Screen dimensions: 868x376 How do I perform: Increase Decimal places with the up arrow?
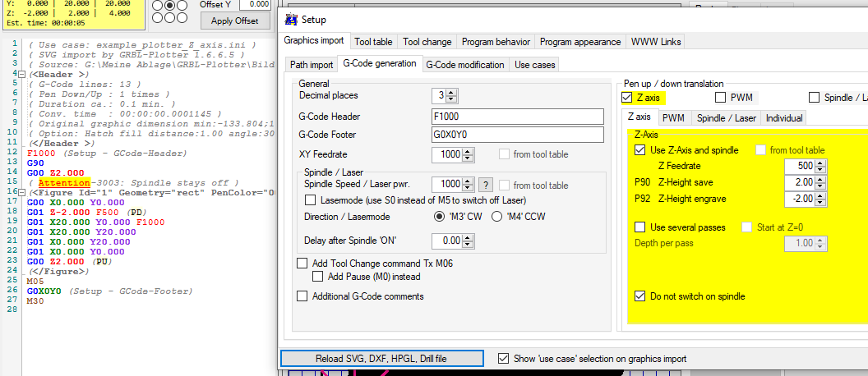pyautogui.click(x=452, y=93)
